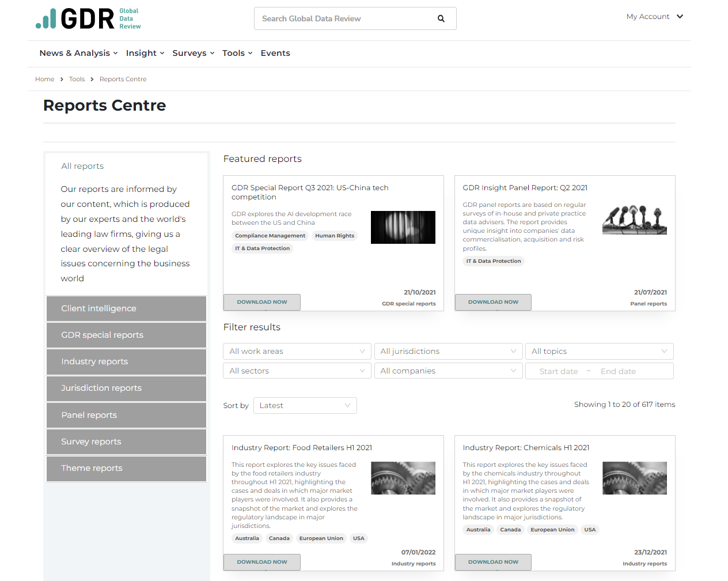This screenshot has width=728, height=581.
Task: Open the News & Analysis menu
Action: tap(78, 53)
